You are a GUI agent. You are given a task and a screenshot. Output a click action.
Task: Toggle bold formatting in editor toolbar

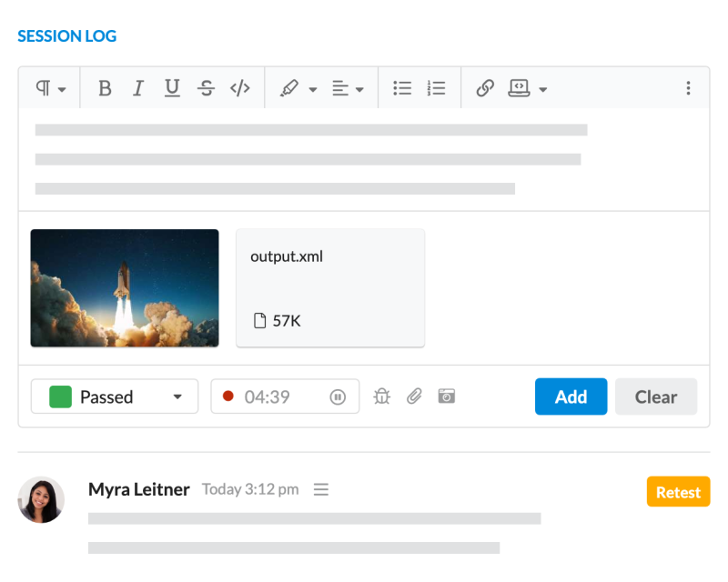105,87
